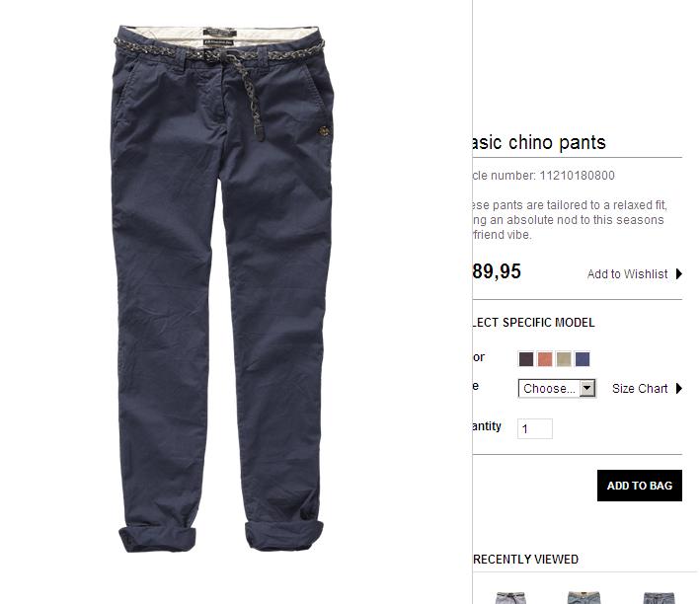Open third recently viewed item thumbnail
Viewport: 700px width, 604px height.
[x=659, y=598]
